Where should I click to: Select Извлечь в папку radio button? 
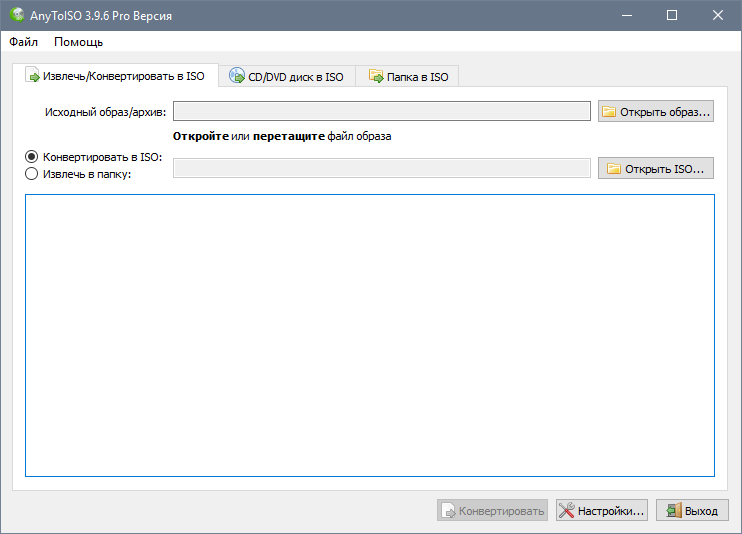78,174
